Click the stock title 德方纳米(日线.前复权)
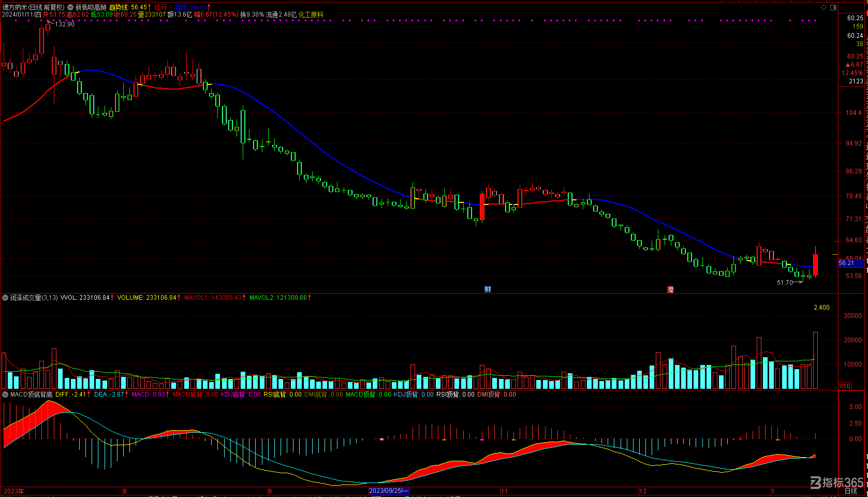 (x=33, y=7)
